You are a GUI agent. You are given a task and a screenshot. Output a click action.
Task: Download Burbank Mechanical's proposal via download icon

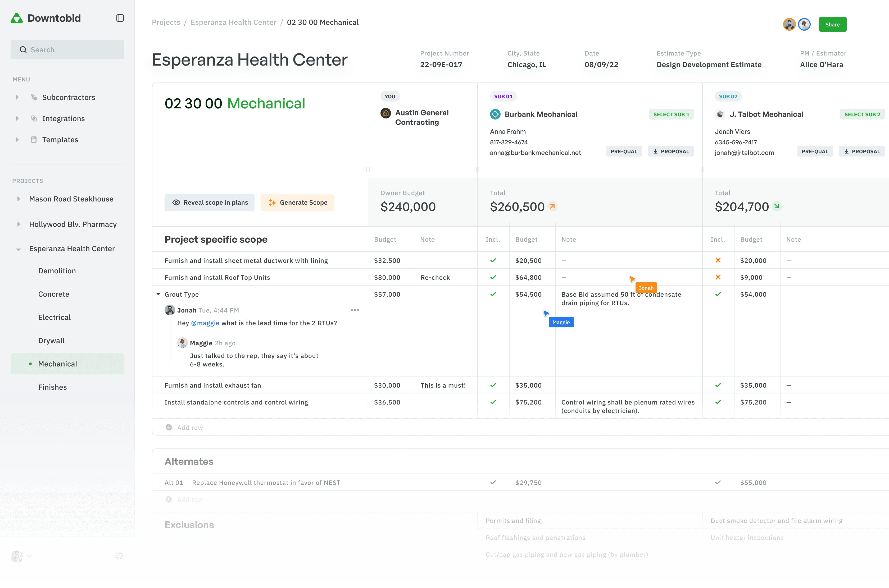[x=656, y=151]
